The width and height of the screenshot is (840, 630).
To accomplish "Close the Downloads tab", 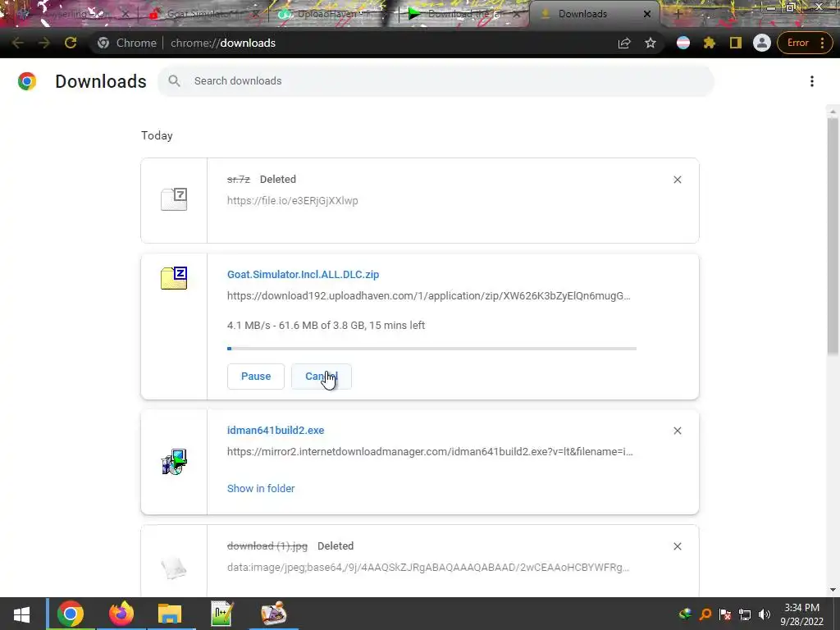I will pyautogui.click(x=646, y=14).
